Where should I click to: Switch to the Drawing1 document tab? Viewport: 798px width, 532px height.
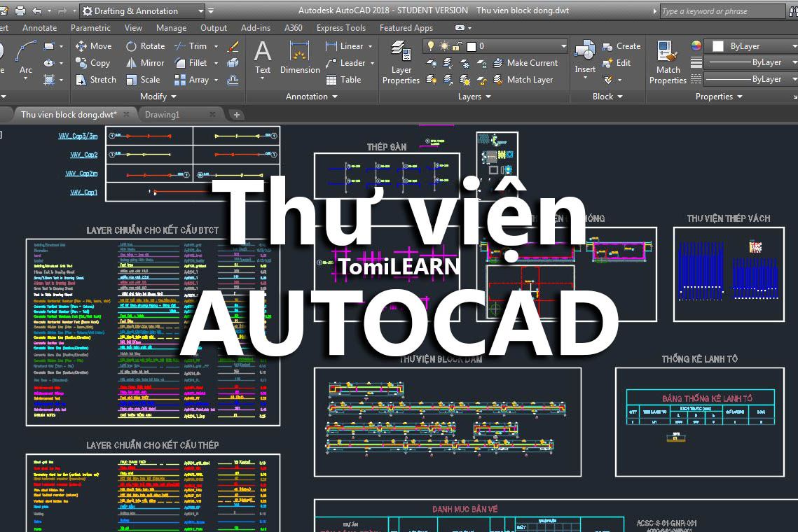[x=163, y=115]
